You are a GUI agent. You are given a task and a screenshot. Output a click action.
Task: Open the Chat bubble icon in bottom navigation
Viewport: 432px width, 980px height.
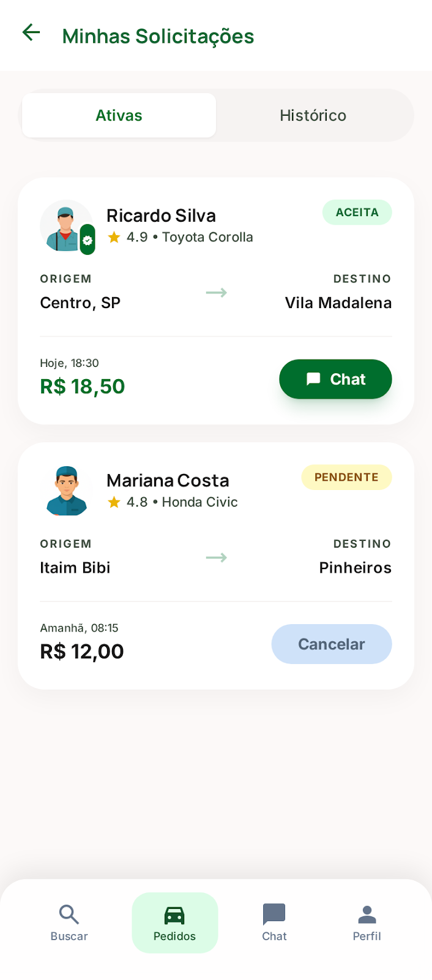coord(274,914)
